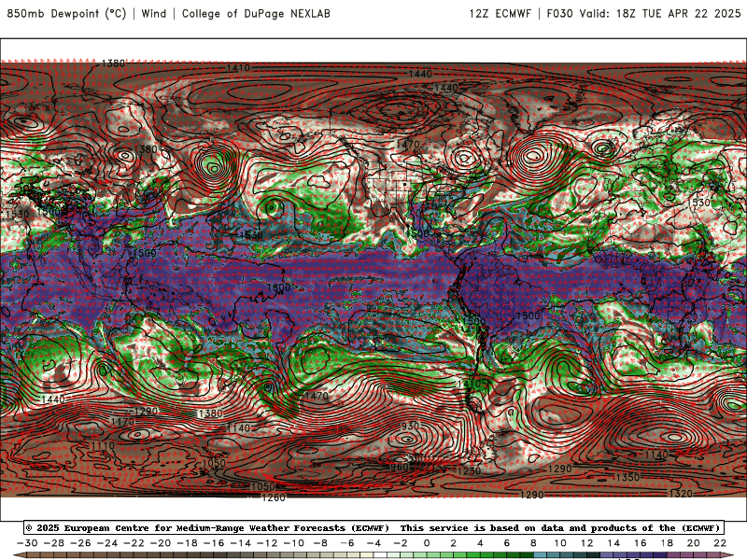
Task: Click the 1230 contour label on the map
Action: (469, 471)
